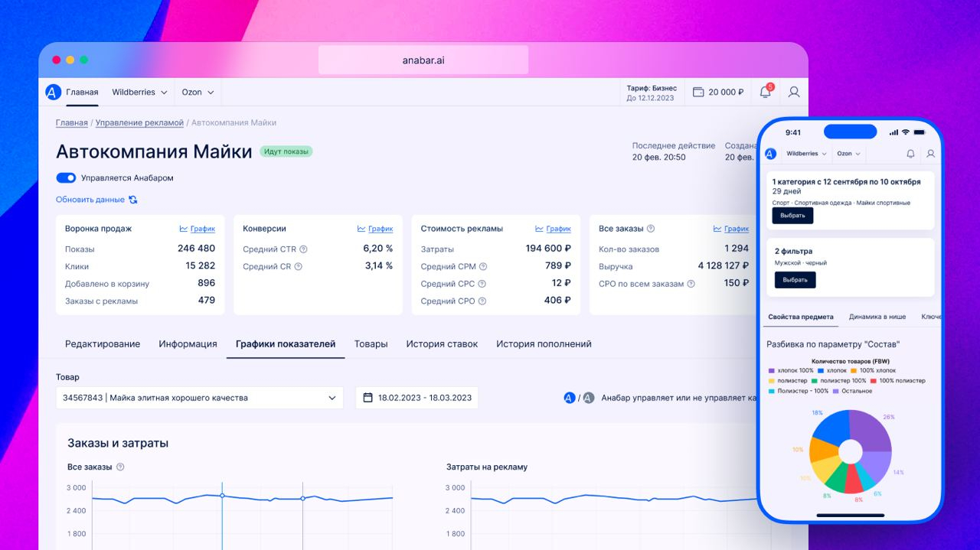Click the calendar icon in date range field
Screen dimensions: 980x550
point(367,398)
